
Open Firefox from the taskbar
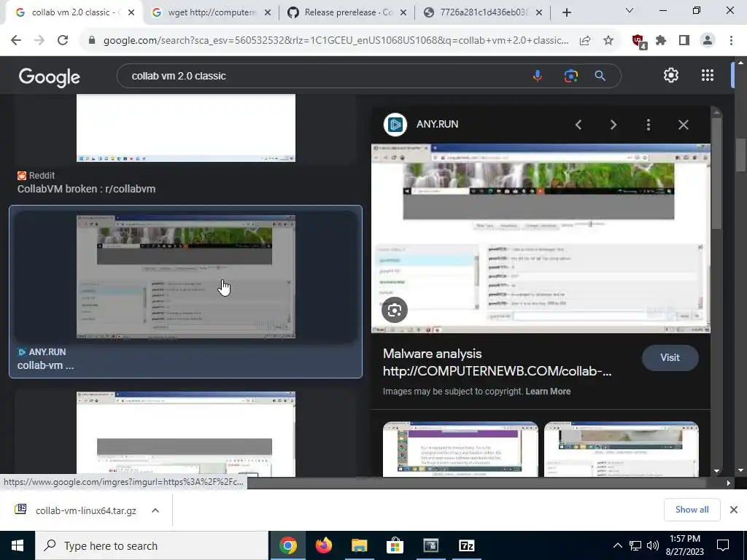(323, 545)
